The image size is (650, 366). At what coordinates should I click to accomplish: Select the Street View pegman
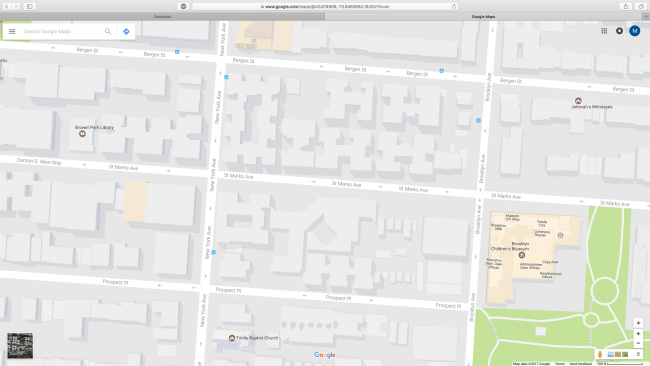(599, 354)
